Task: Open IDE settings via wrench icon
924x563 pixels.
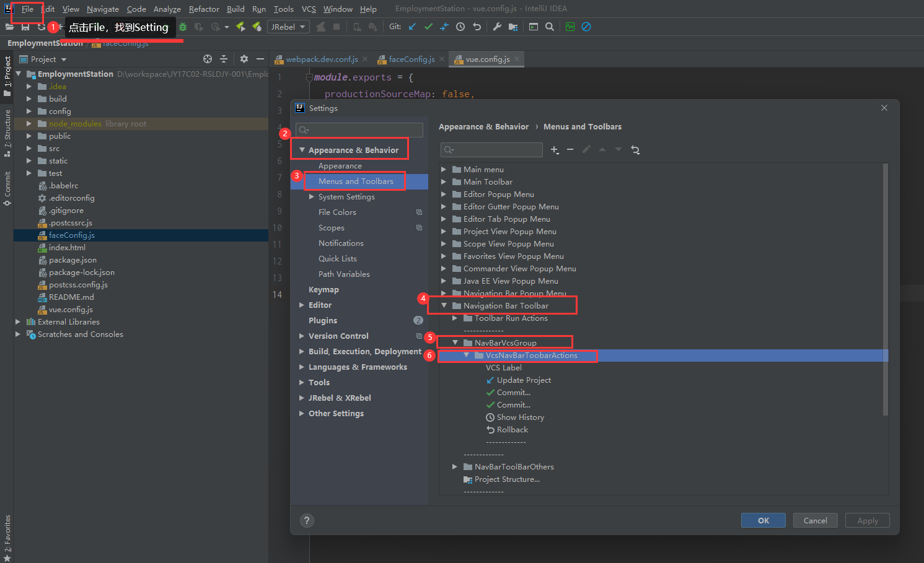Action: pos(497,27)
